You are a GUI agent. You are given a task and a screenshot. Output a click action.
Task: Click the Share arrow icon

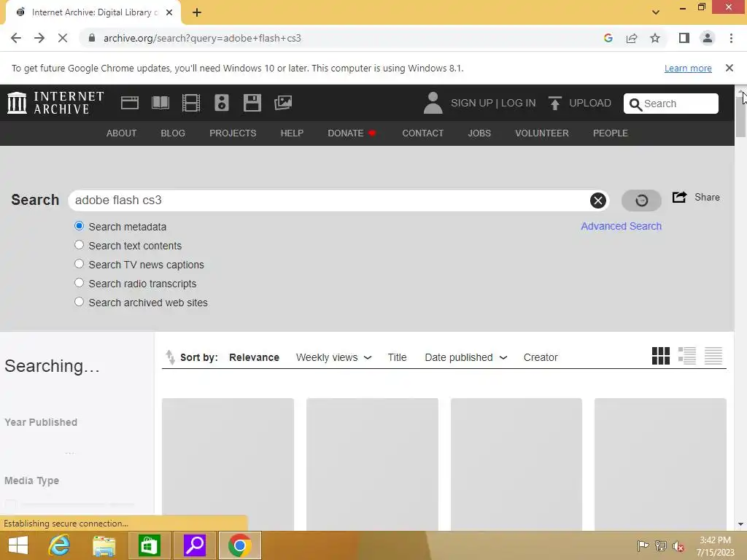pyautogui.click(x=679, y=197)
